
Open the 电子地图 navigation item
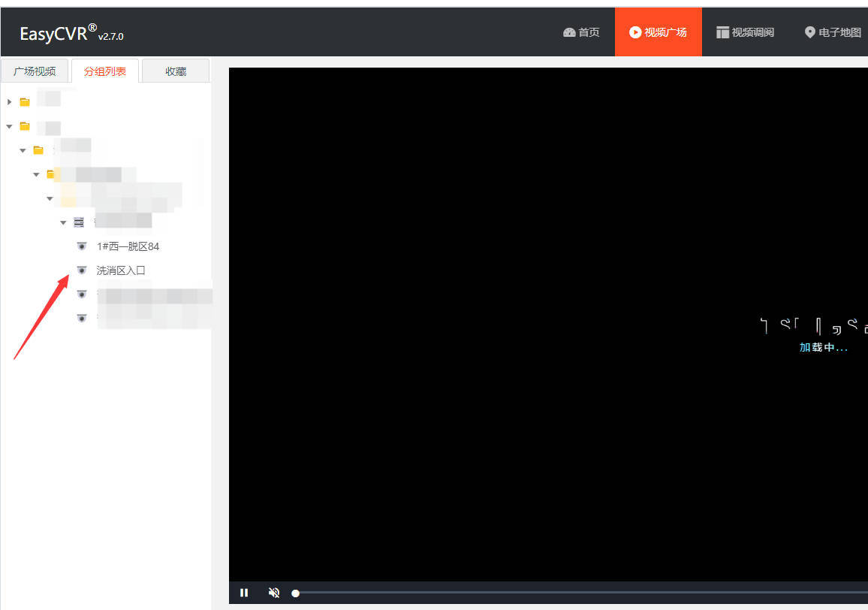click(833, 33)
